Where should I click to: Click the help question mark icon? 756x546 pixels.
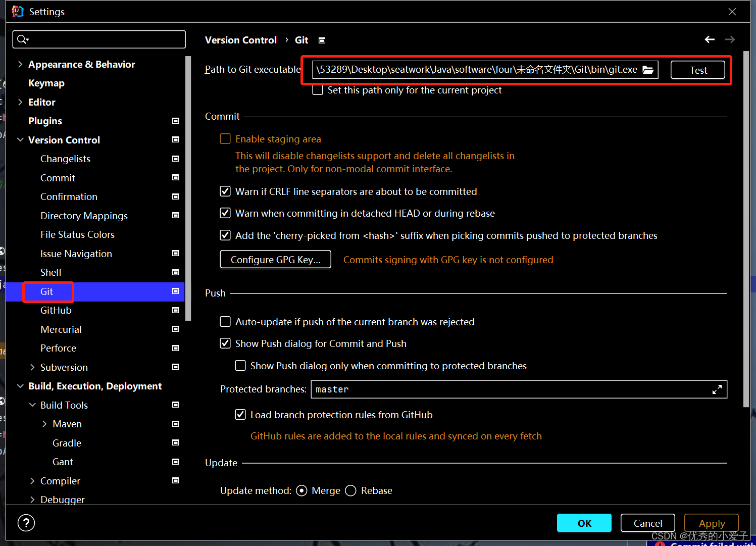coord(26,523)
